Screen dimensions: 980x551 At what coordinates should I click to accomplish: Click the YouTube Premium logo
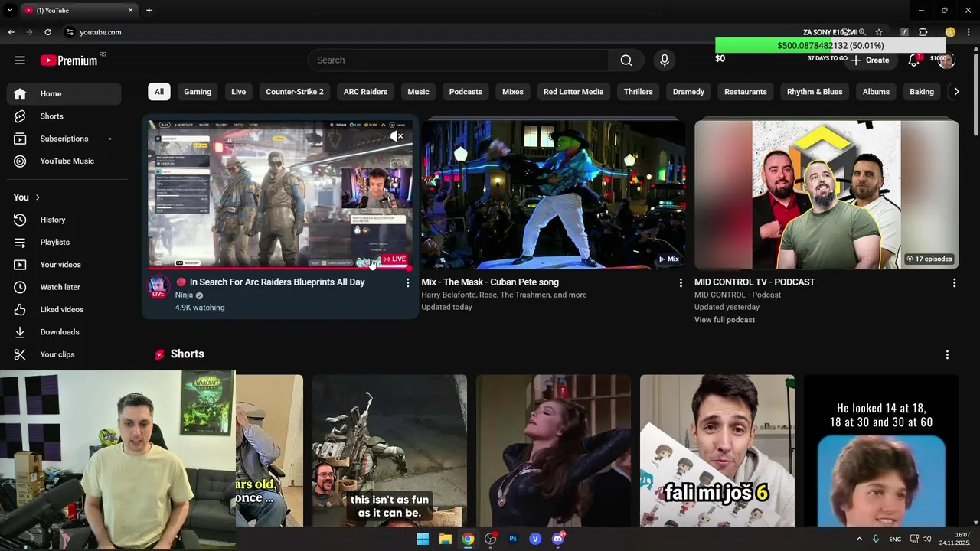coord(69,60)
